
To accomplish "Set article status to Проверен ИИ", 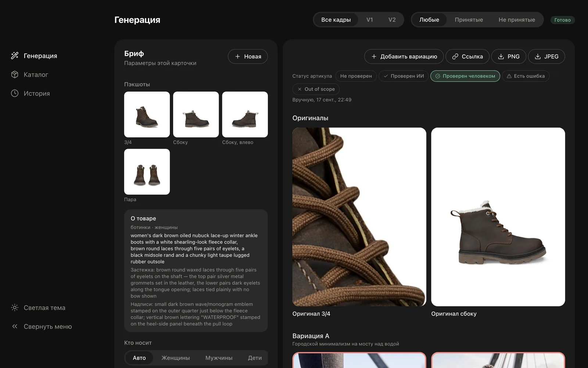I will [x=404, y=76].
